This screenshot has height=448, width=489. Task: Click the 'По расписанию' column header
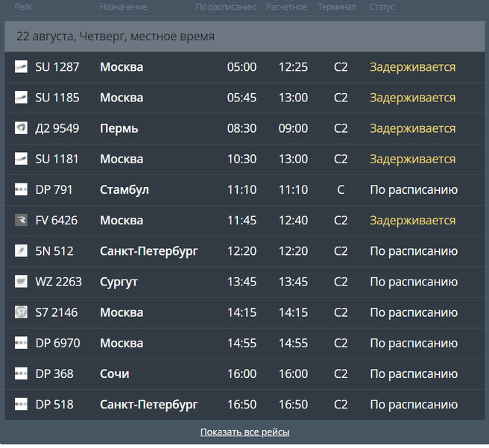click(x=226, y=7)
